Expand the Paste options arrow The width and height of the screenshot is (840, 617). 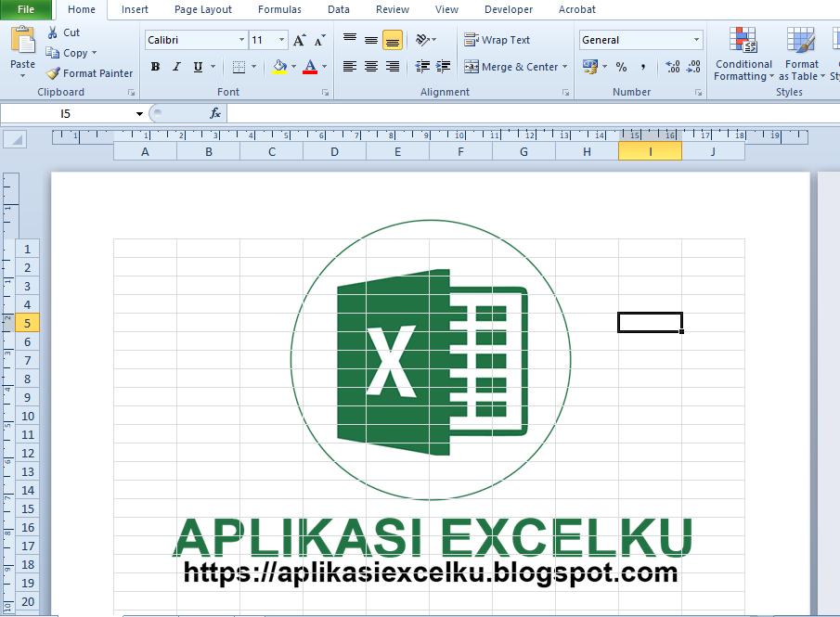[22, 75]
